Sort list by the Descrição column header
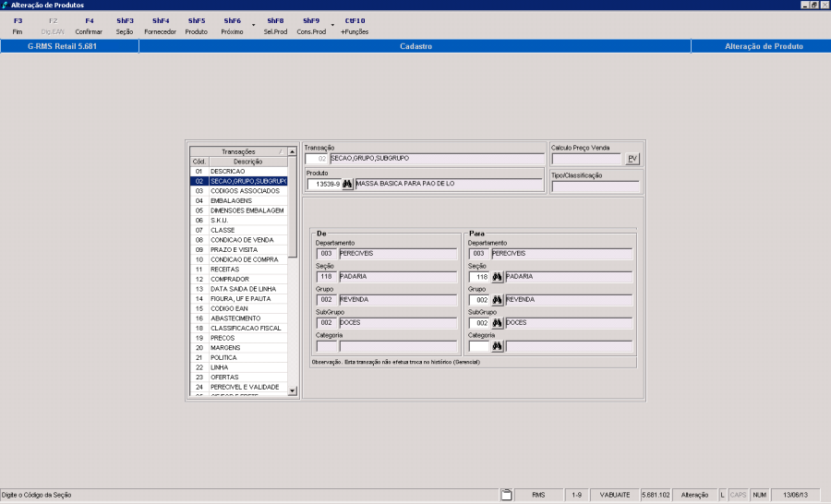Screen dimensions: 831x504 [x=247, y=162]
